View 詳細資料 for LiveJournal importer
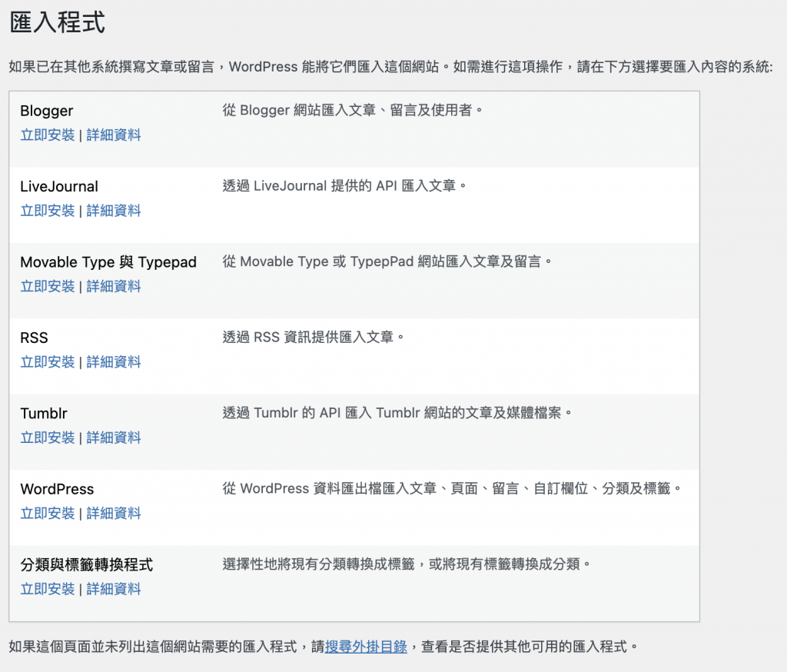This screenshot has height=672, width=787. [x=114, y=211]
